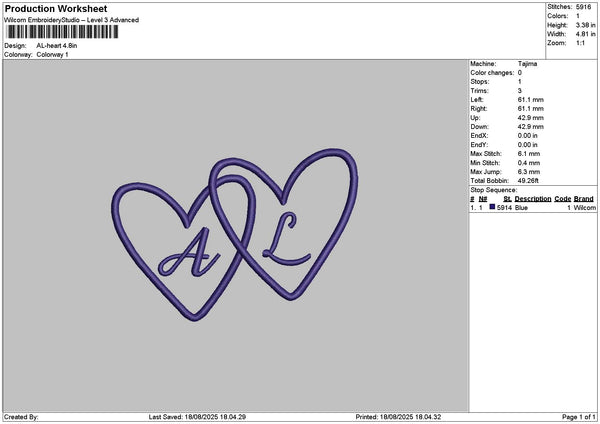600x424 pixels.
Task: Click the stitch count '5914' in stop sequence
Action: 504,208
